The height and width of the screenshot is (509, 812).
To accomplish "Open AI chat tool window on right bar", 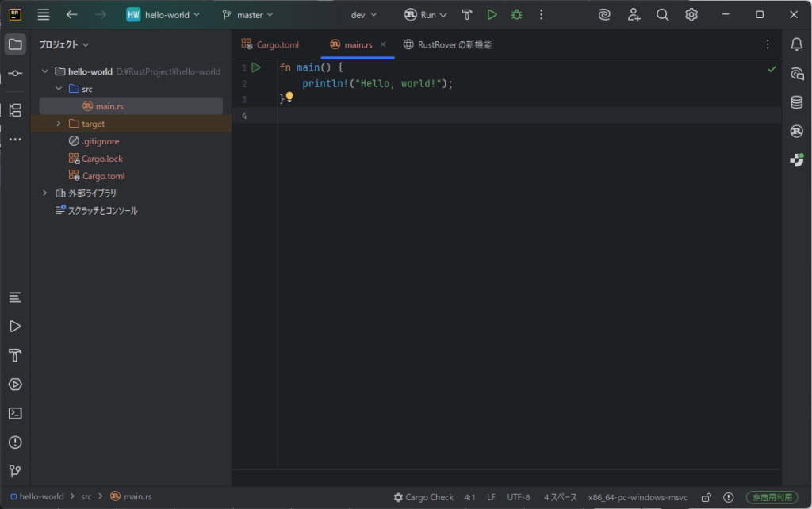I will pyautogui.click(x=796, y=74).
